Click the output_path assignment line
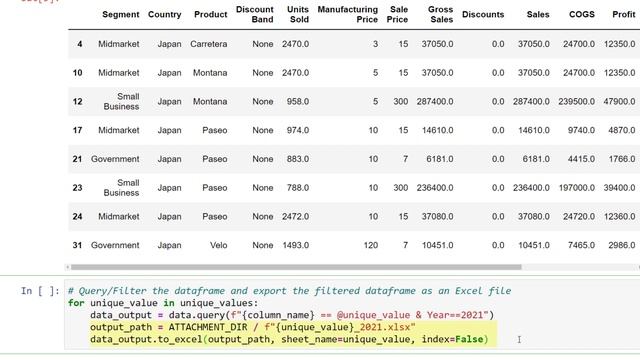The image size is (640, 360). coord(253,327)
